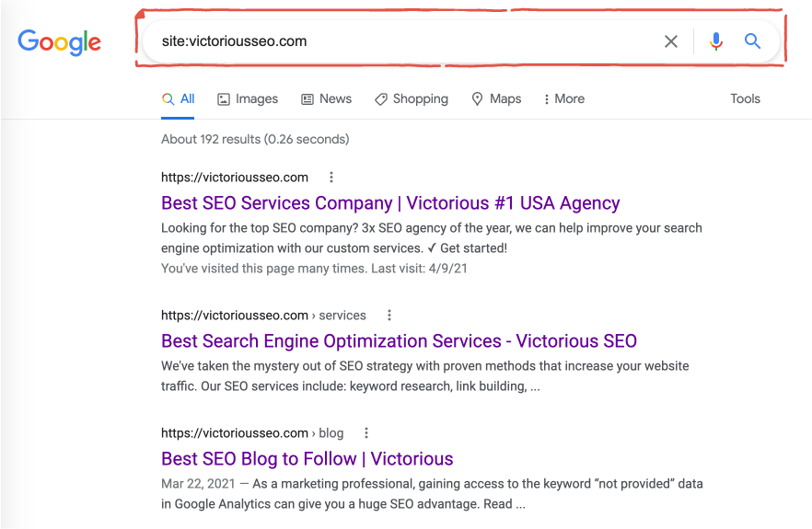Open options menu for victoriousseo.com homepage result
Screen dimensions: 812x529
(331, 178)
